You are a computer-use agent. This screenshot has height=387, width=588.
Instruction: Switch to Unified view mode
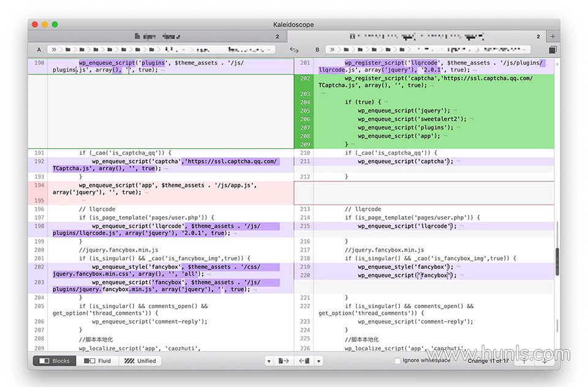[140, 361]
